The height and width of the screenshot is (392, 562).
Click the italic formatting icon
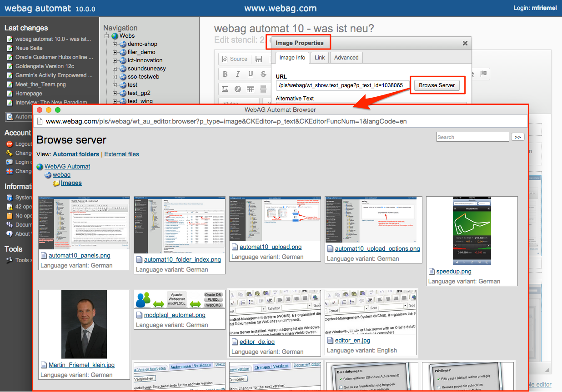click(x=237, y=74)
